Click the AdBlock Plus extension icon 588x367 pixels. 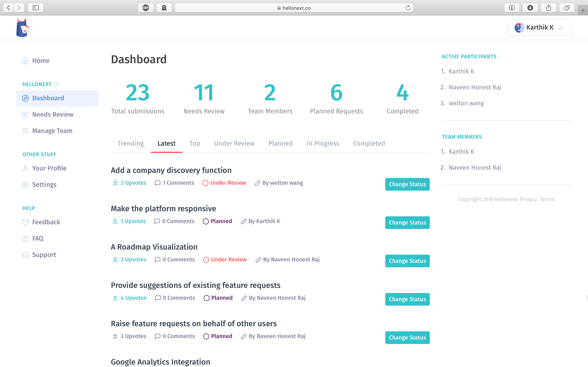click(x=146, y=8)
